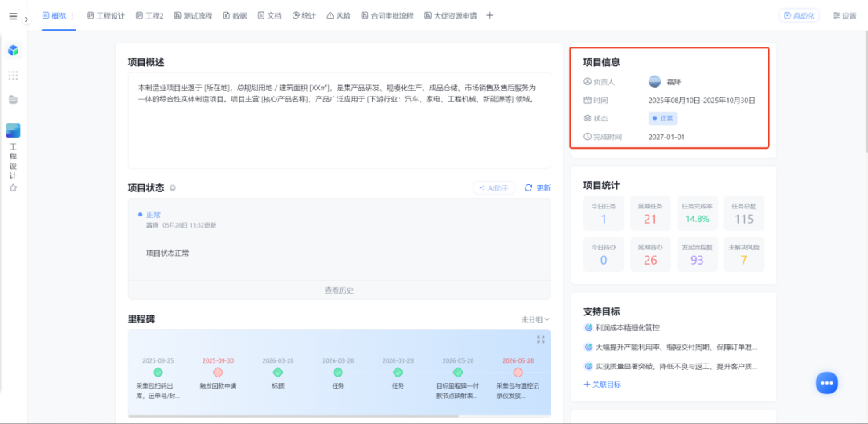Select the 2025-09-25 采集包扫码出库 milestone marker
Screen dimensions: 868x424
(x=158, y=373)
